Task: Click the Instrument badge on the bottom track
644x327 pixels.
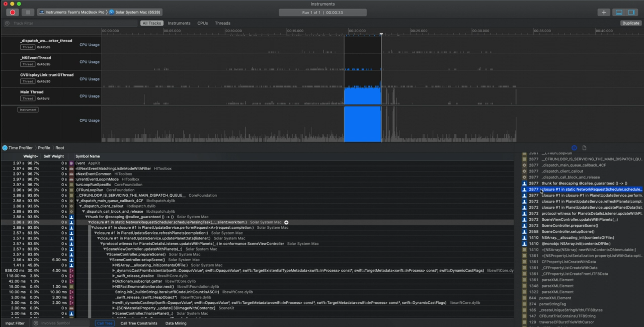Action: click(x=28, y=110)
